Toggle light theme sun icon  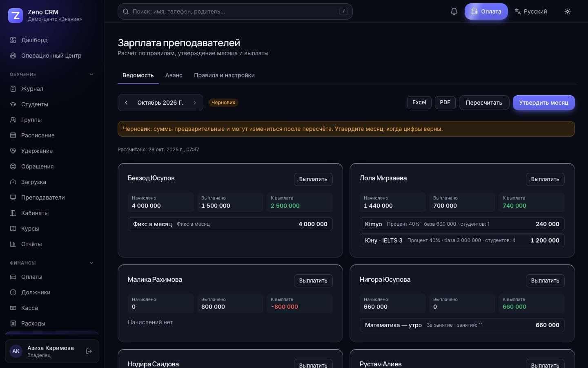pyautogui.click(x=568, y=11)
